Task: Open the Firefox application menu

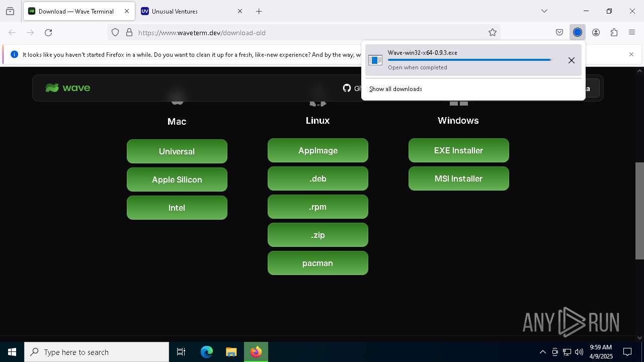Action: coord(632,33)
